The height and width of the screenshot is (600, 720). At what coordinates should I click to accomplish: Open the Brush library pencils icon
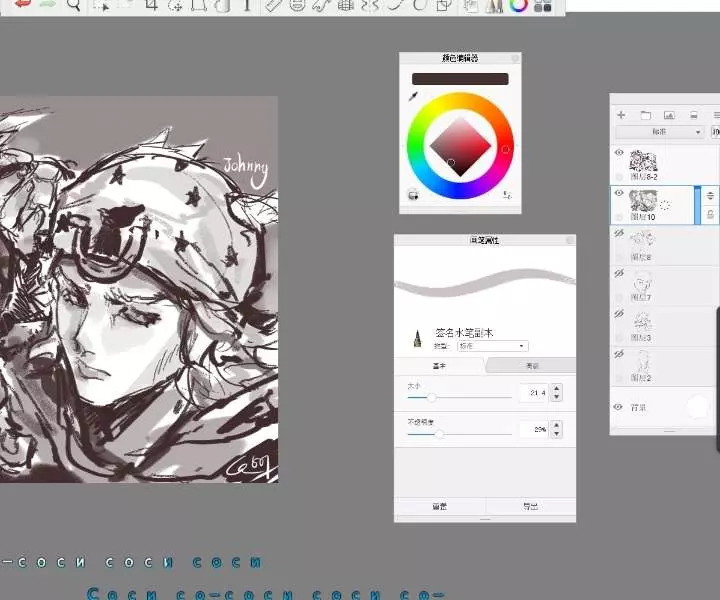pyautogui.click(x=494, y=6)
